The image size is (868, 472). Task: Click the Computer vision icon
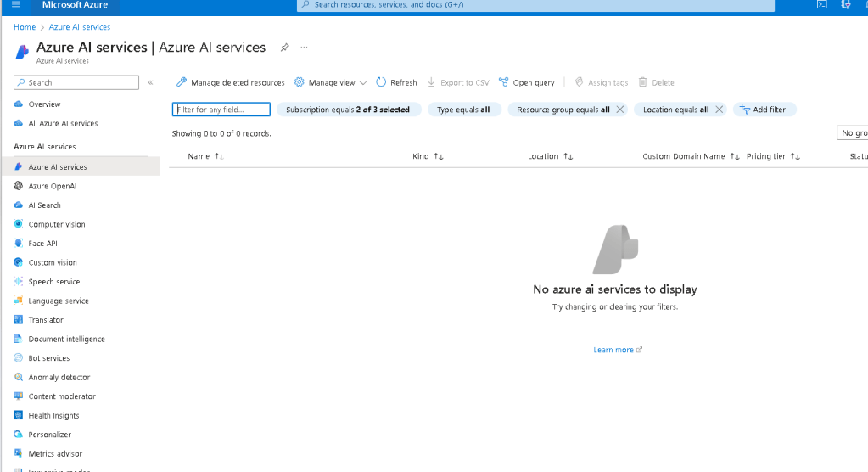click(19, 224)
